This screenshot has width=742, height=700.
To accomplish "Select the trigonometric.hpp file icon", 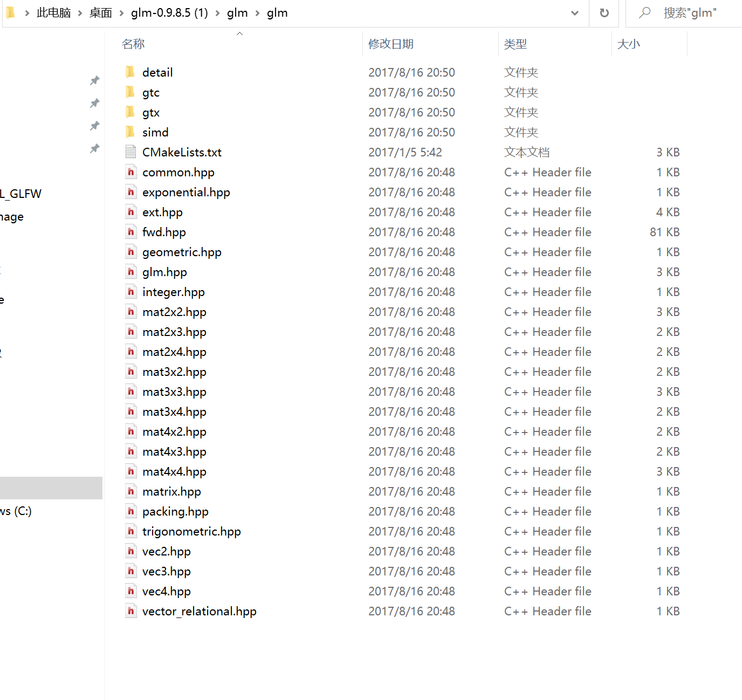I will click(130, 531).
